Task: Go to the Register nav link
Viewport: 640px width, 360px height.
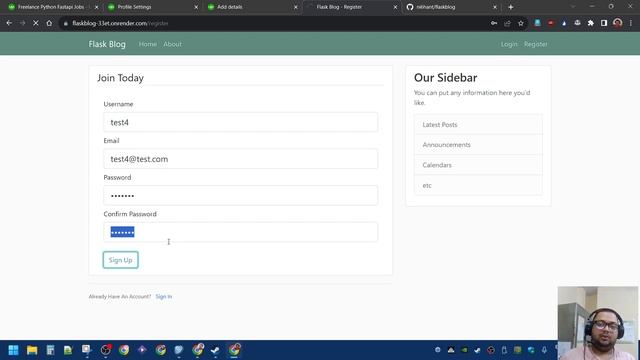Action: (x=536, y=44)
